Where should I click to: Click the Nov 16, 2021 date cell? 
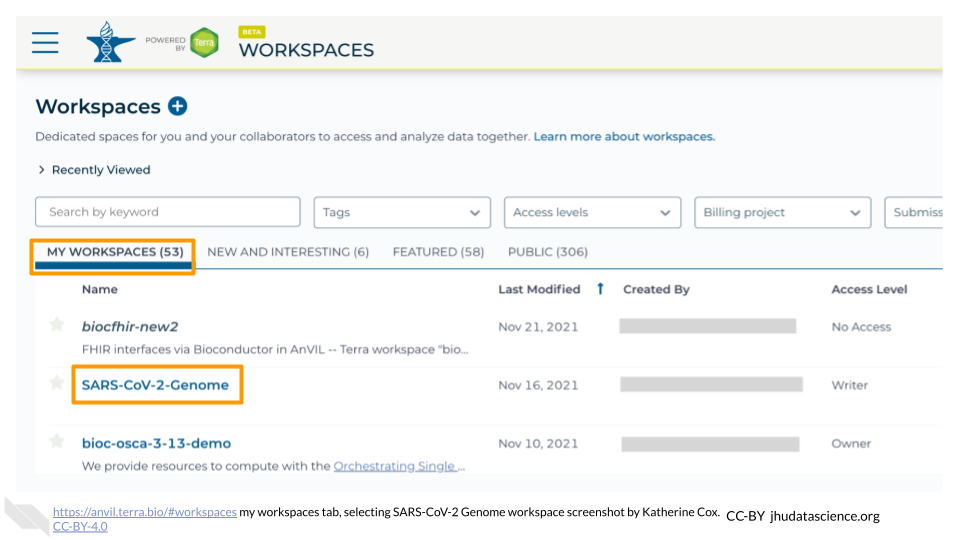[x=538, y=385]
